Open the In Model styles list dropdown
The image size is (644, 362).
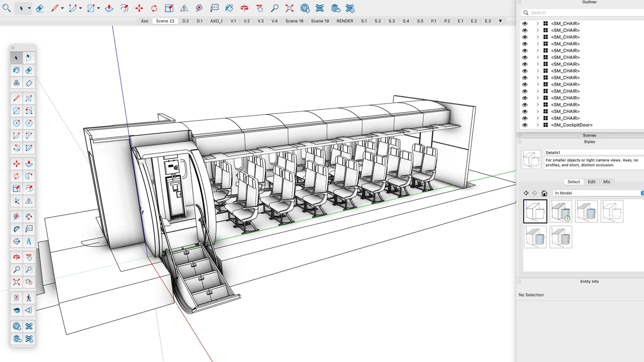(x=598, y=193)
